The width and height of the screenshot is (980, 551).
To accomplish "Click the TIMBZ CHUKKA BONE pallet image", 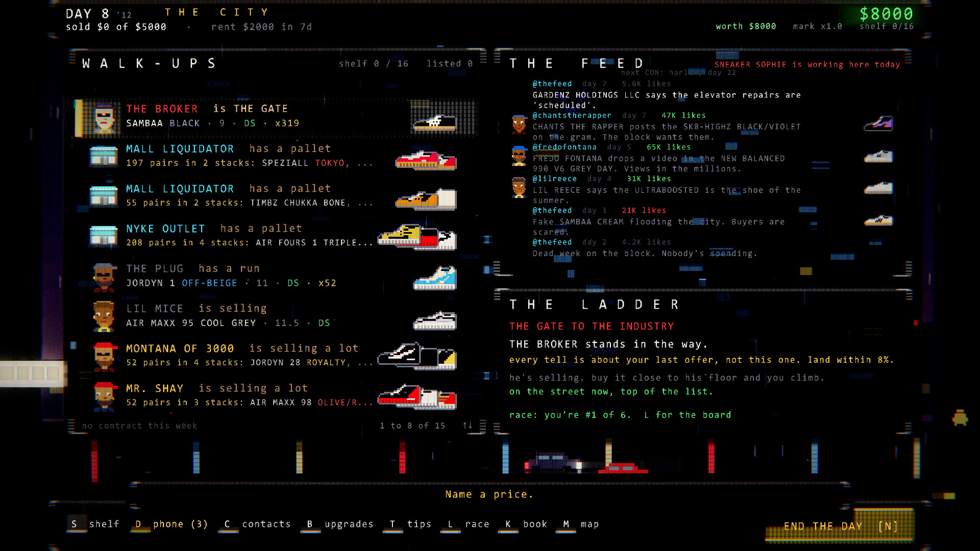I will (426, 199).
